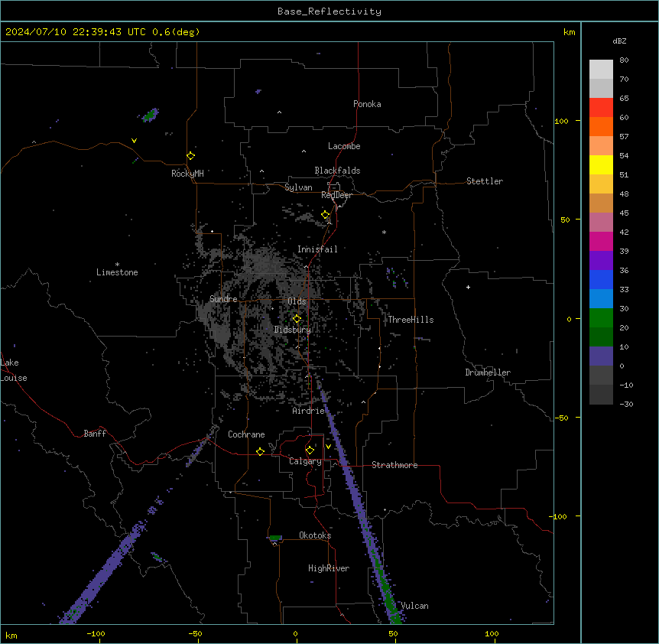The width and height of the screenshot is (659, 644).
Task: Click the Olds town label
Action: pos(297,301)
